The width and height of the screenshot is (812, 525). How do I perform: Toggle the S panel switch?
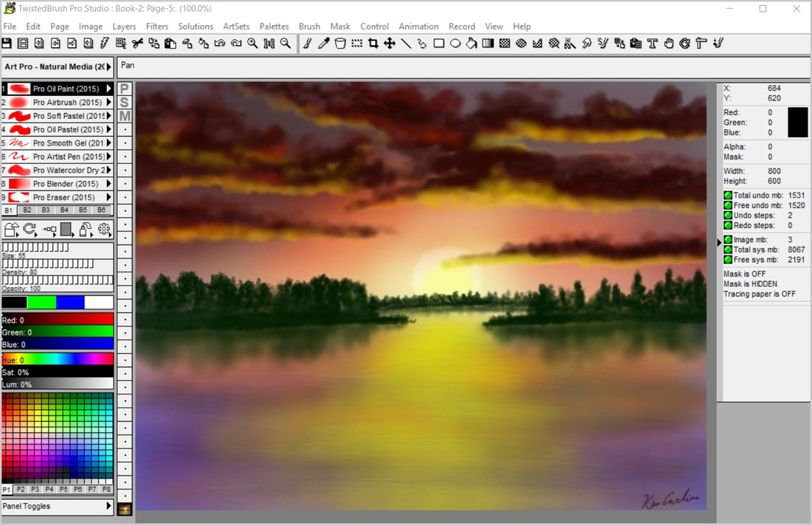(x=124, y=102)
